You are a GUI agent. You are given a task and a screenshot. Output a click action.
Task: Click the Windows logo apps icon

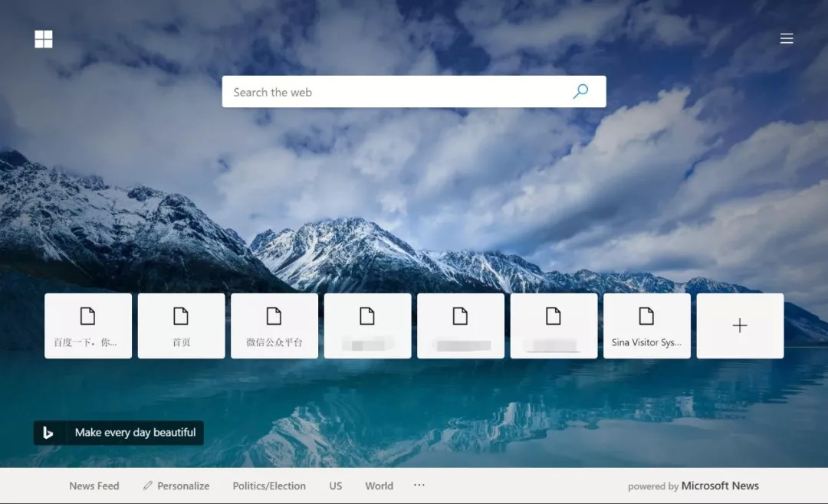(x=43, y=38)
